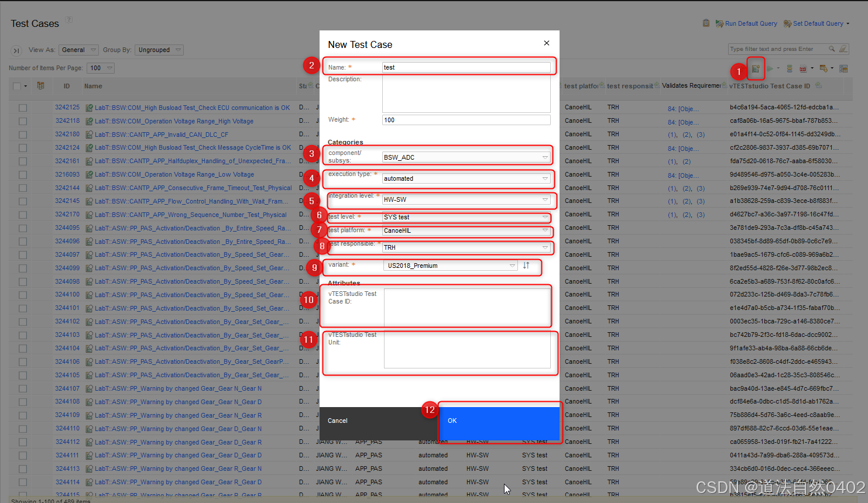Click the green run query toolbar icon
The image size is (868, 503).
[x=770, y=68]
